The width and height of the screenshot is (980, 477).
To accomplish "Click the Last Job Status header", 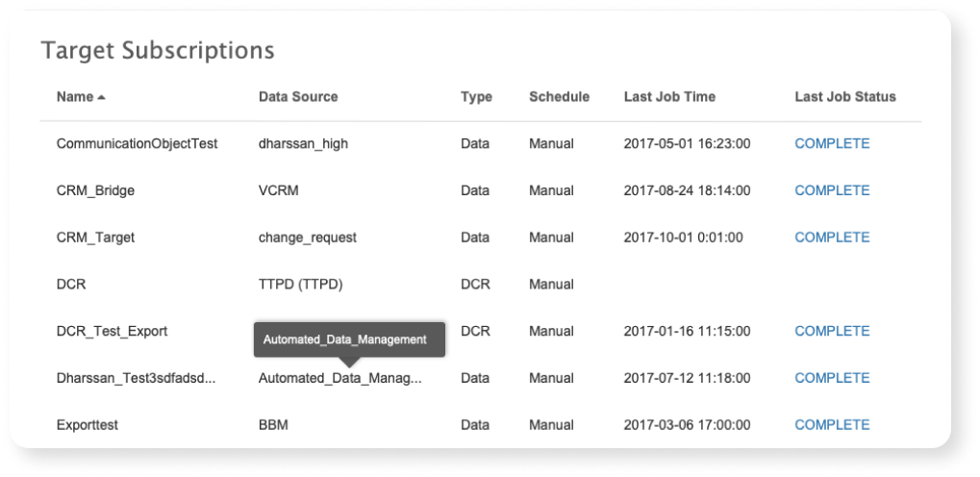I will tap(844, 97).
